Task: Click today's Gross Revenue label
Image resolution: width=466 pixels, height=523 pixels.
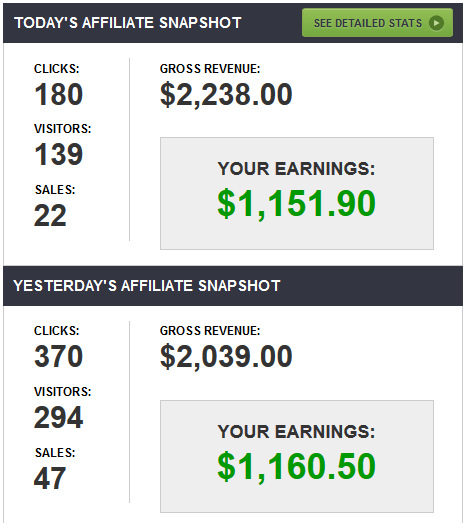Action: pyautogui.click(x=210, y=69)
